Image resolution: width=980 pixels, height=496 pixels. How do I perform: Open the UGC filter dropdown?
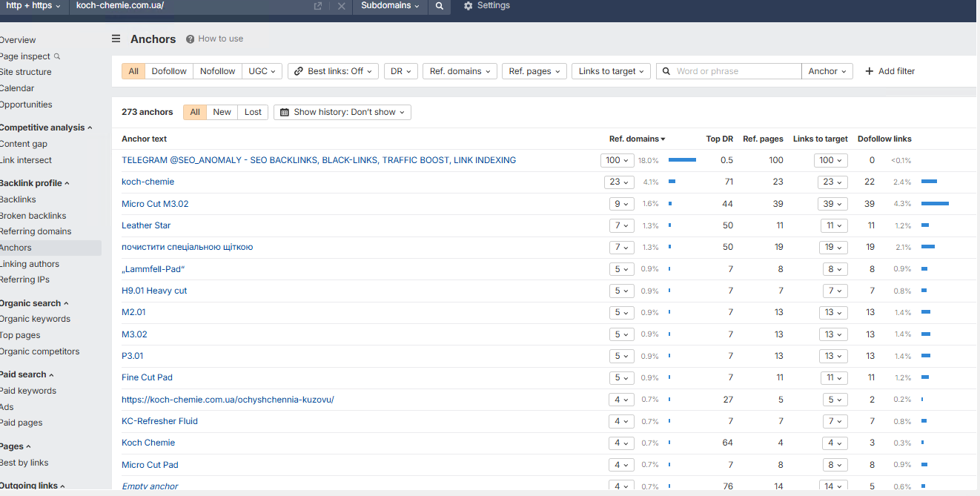coord(262,71)
